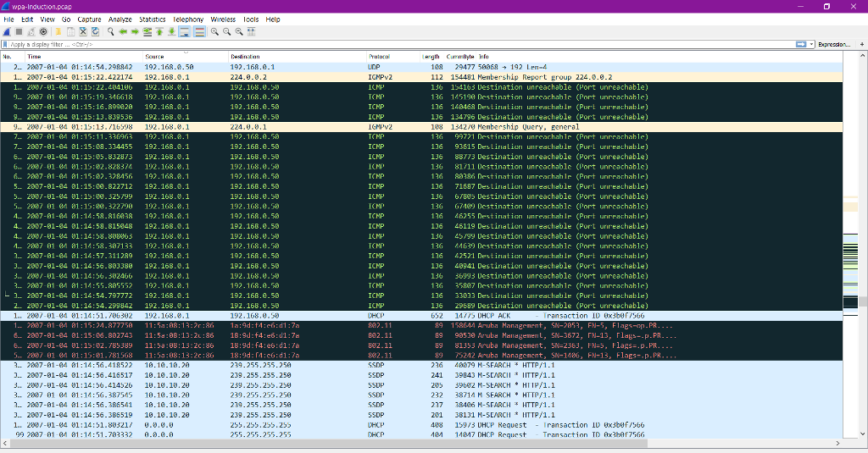Screen dimensions: 868x453
Task: Open the Edit menu
Action: click(27, 19)
